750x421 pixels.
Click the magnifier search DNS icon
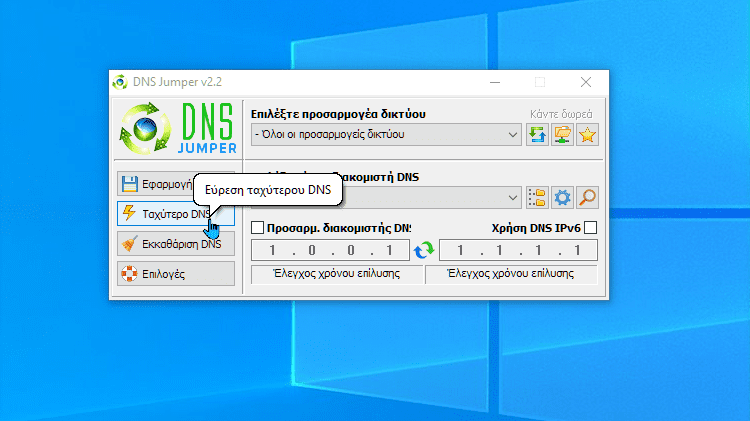click(587, 197)
